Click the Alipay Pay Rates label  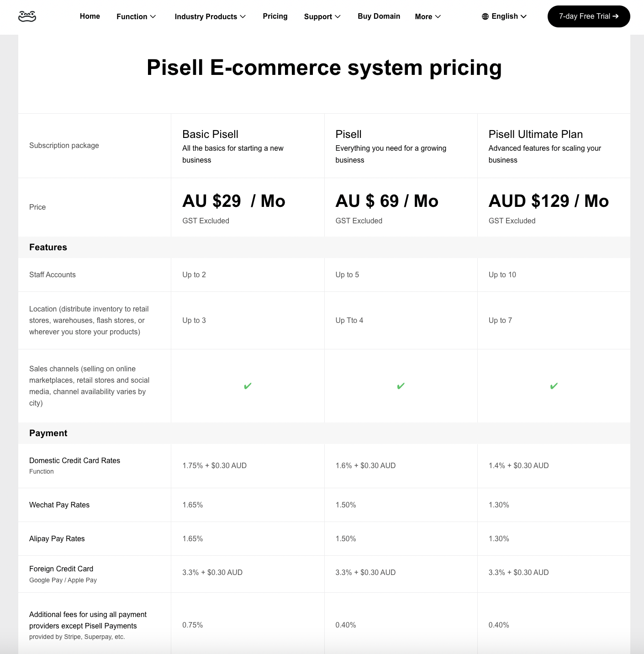tap(57, 538)
